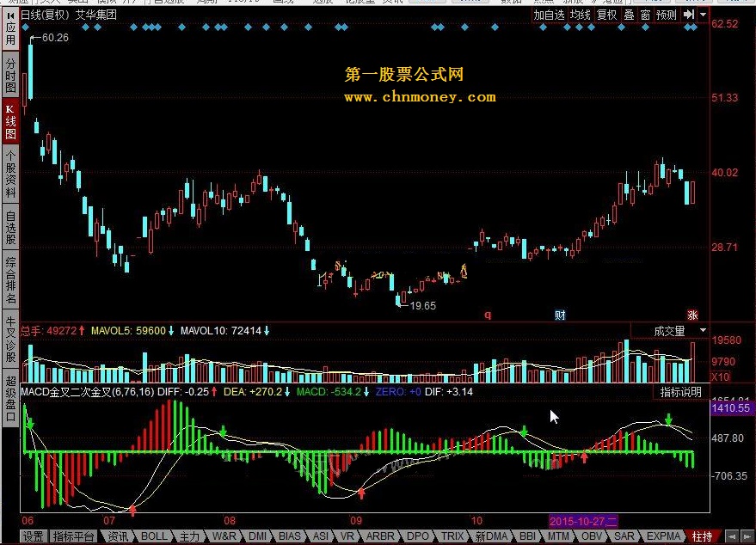Select the MTM indicator tab

558,536
